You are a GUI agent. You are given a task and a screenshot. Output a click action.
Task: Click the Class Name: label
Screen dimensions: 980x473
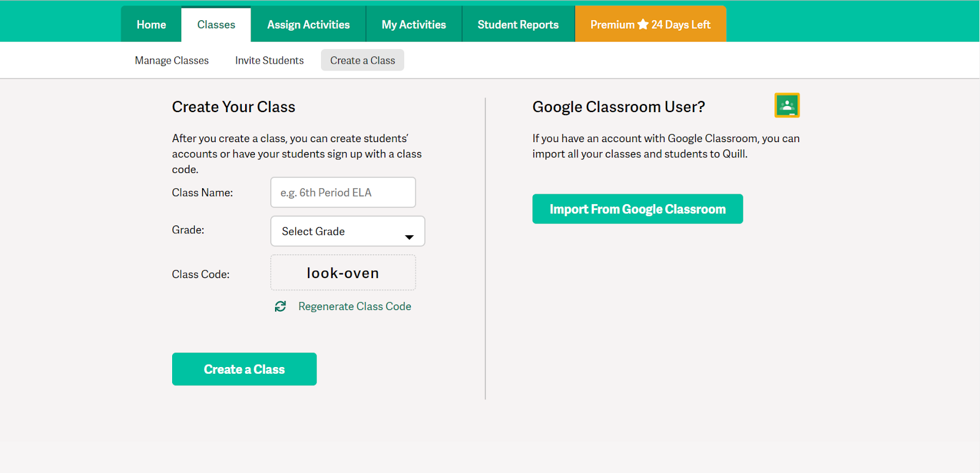203,192
